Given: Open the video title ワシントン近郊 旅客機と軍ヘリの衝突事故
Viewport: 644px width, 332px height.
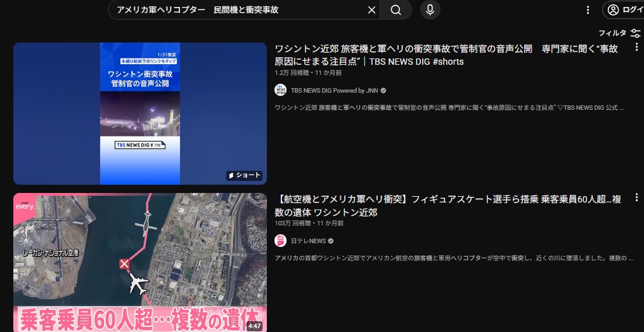Looking at the screenshot, I should 446,55.
